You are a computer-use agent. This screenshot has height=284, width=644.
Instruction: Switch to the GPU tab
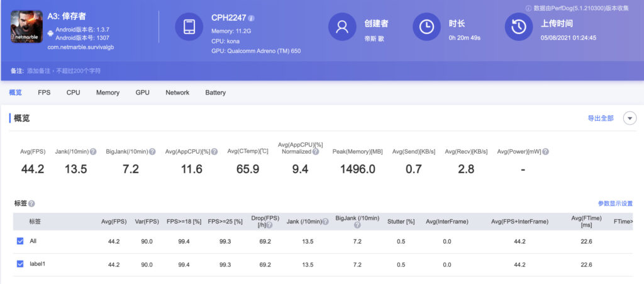click(x=143, y=93)
